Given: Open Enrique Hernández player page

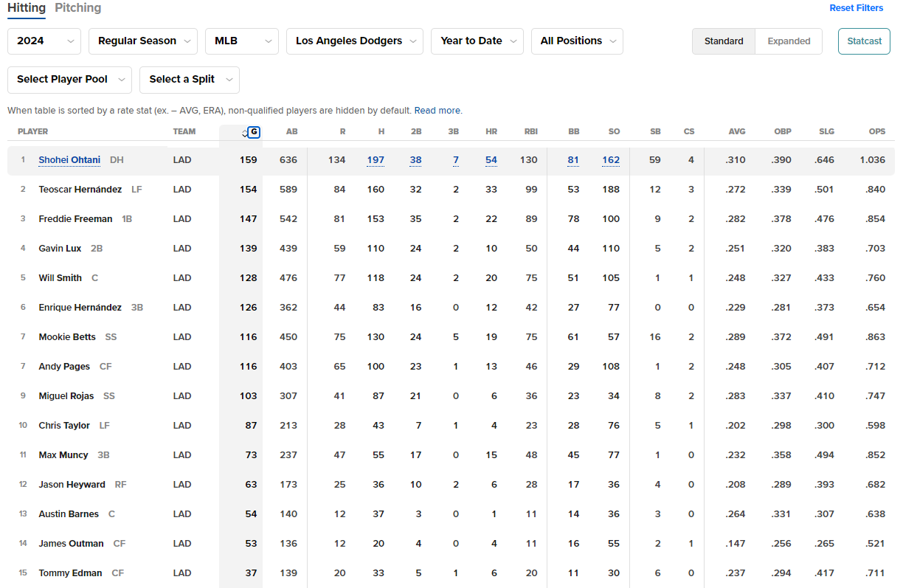Looking at the screenshot, I should click(x=80, y=308).
